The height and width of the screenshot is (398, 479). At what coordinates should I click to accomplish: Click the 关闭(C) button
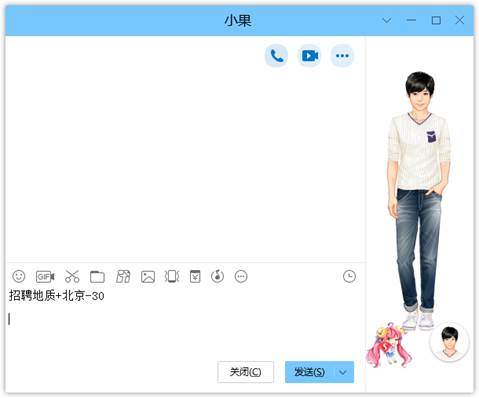(245, 372)
